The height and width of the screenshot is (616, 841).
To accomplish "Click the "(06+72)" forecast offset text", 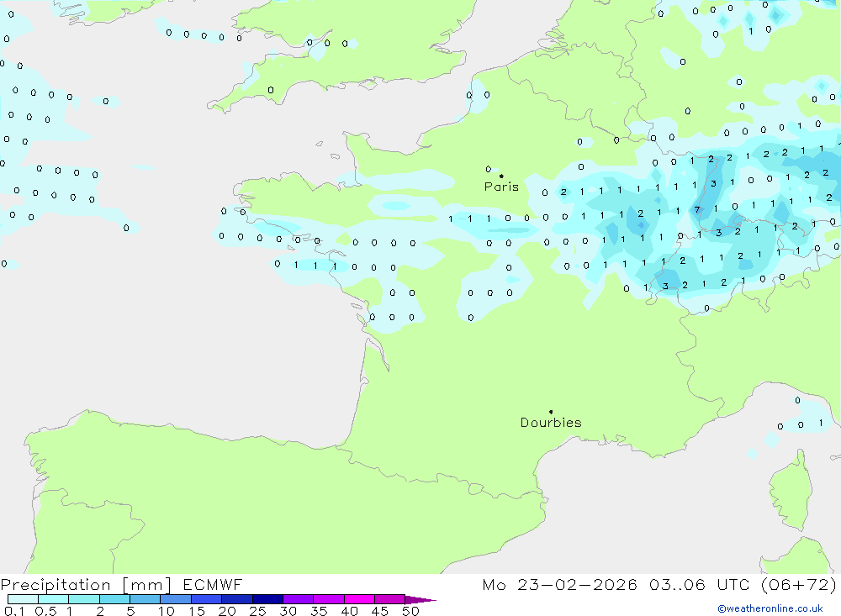I will pyautogui.click(x=799, y=584).
